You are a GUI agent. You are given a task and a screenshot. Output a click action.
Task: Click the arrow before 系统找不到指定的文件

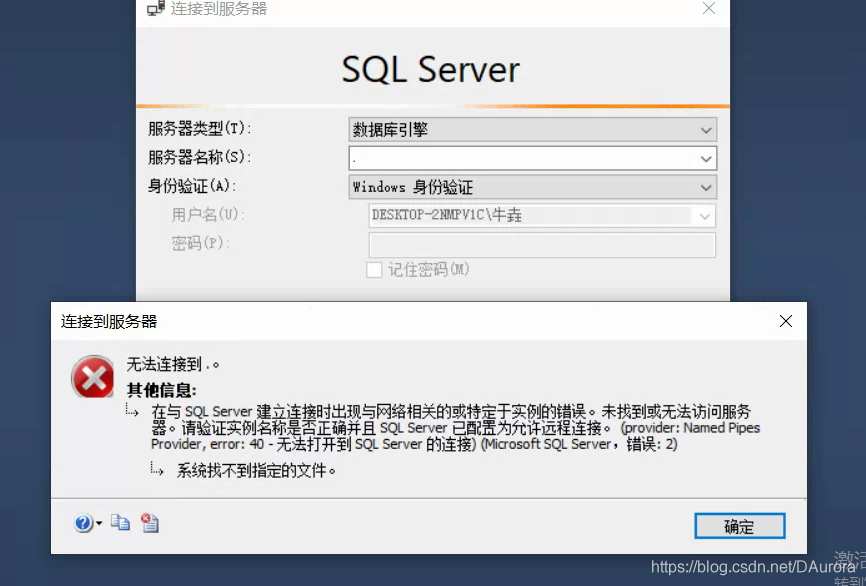[157, 469]
